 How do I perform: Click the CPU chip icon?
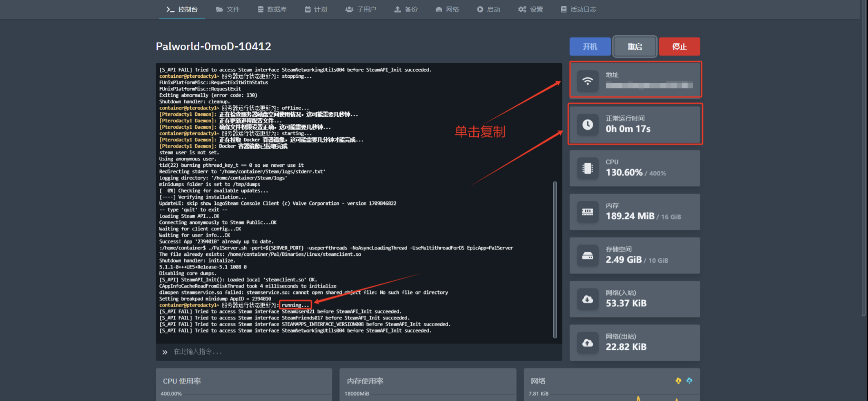[x=588, y=168]
